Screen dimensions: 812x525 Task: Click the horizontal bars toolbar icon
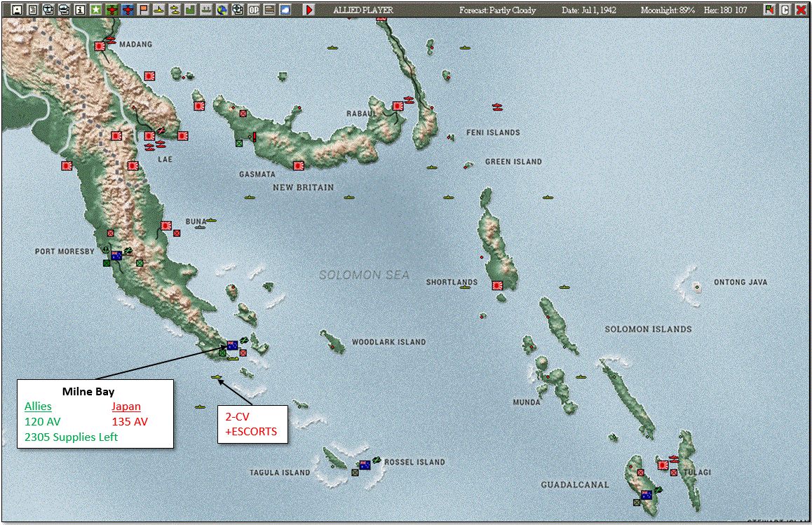point(269,9)
